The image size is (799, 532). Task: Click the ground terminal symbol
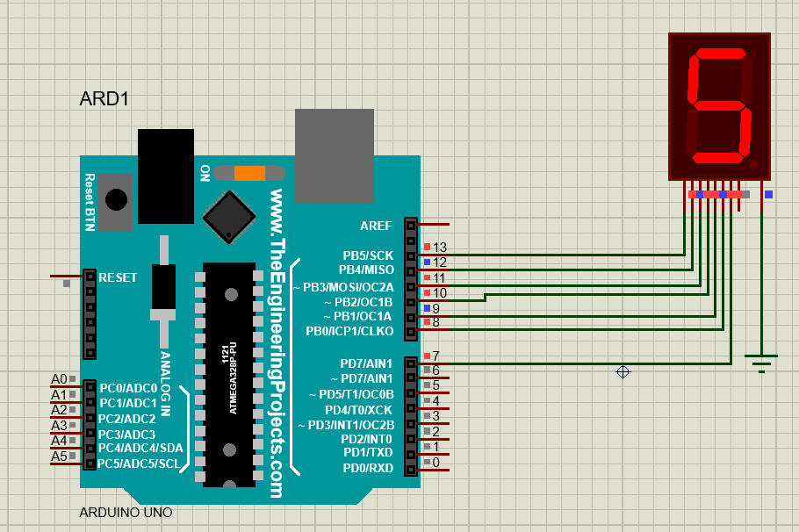coord(761,363)
